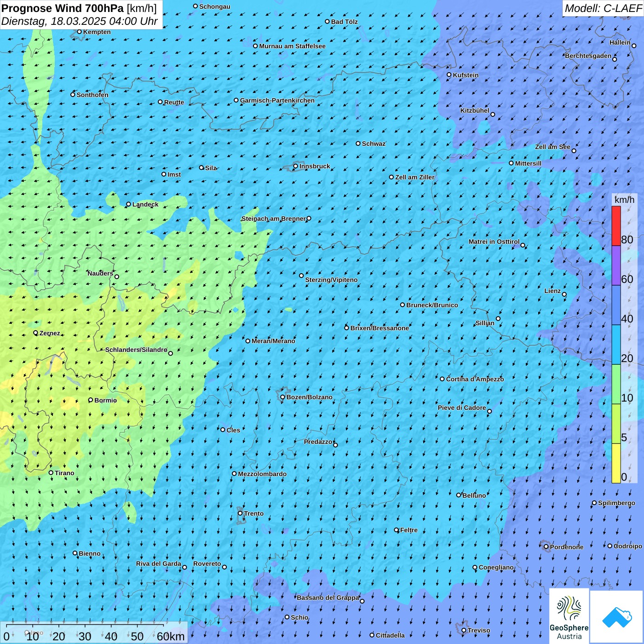
Task: Click the Belluno city label
Action: [474, 495]
